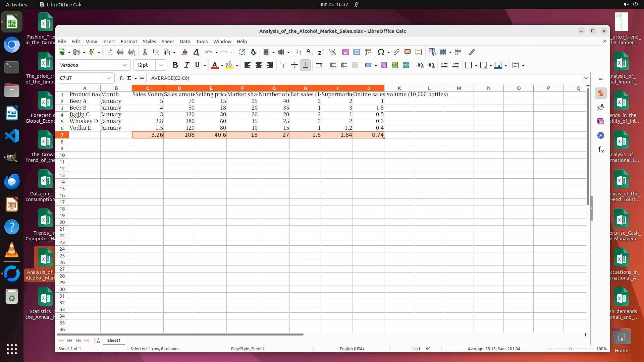Click the Clone Formatting paintbrush
Screen dimensions: 644x362
tap(184, 52)
